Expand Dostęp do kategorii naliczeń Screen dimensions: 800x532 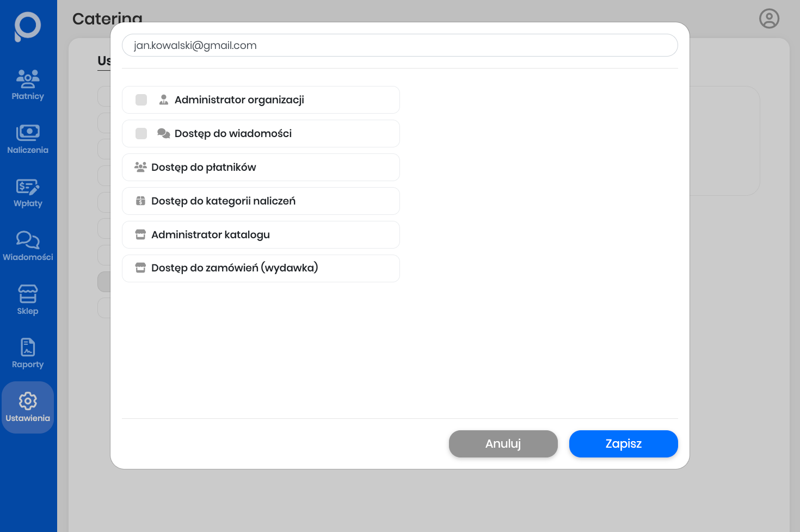point(261,201)
